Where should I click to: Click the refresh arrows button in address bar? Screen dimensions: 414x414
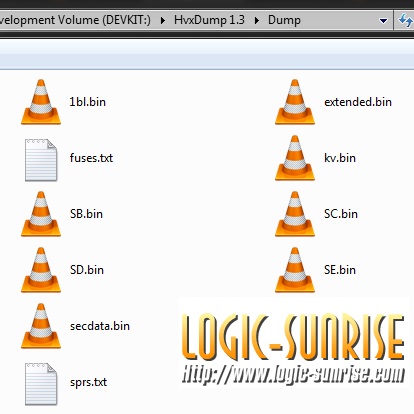[x=405, y=20]
